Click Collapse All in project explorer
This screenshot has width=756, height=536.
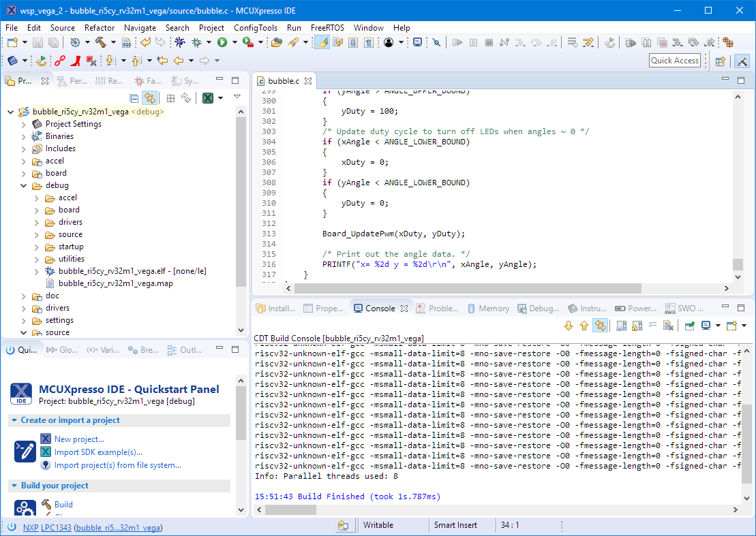click(134, 98)
